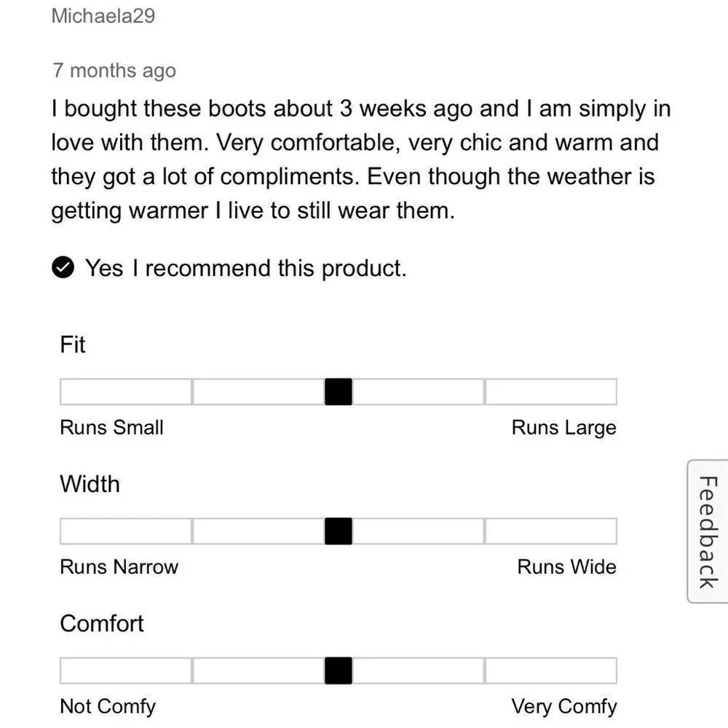Select the first Fit segment above Runs Small
The width and height of the screenshot is (728, 728).
click(126, 392)
